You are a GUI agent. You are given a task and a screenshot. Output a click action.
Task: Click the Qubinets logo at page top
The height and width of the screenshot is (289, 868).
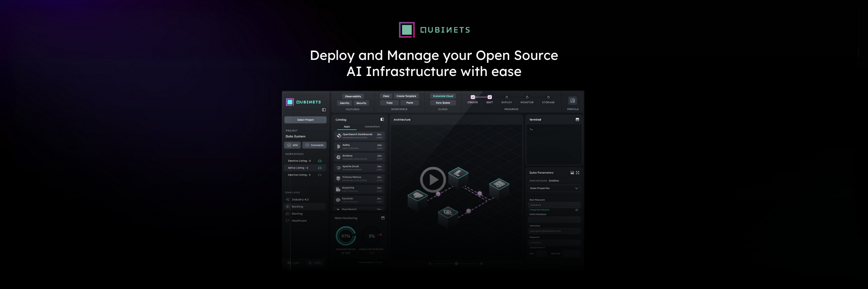(x=434, y=30)
